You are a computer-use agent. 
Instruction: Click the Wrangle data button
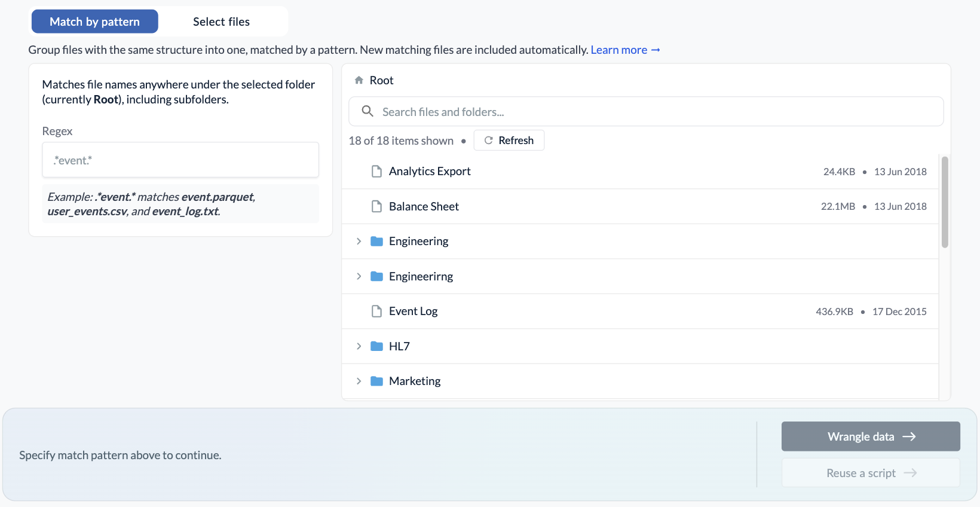tap(871, 436)
